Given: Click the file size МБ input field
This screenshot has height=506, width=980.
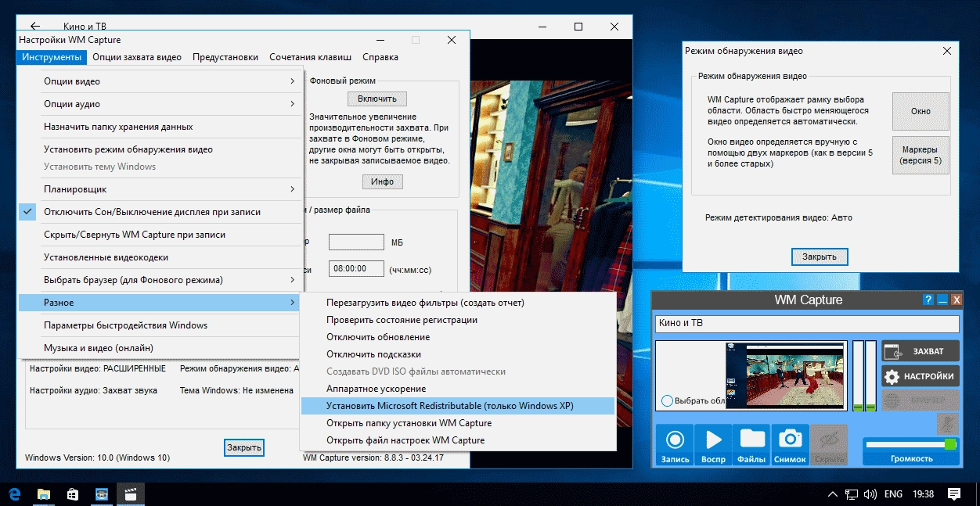Looking at the screenshot, I should (x=356, y=242).
